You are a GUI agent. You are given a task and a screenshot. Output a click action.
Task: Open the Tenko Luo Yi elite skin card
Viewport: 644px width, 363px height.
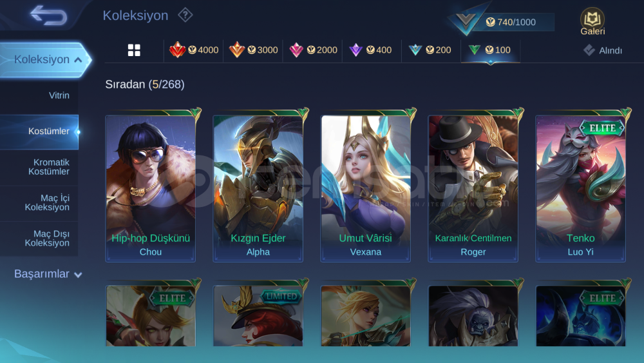(x=581, y=188)
